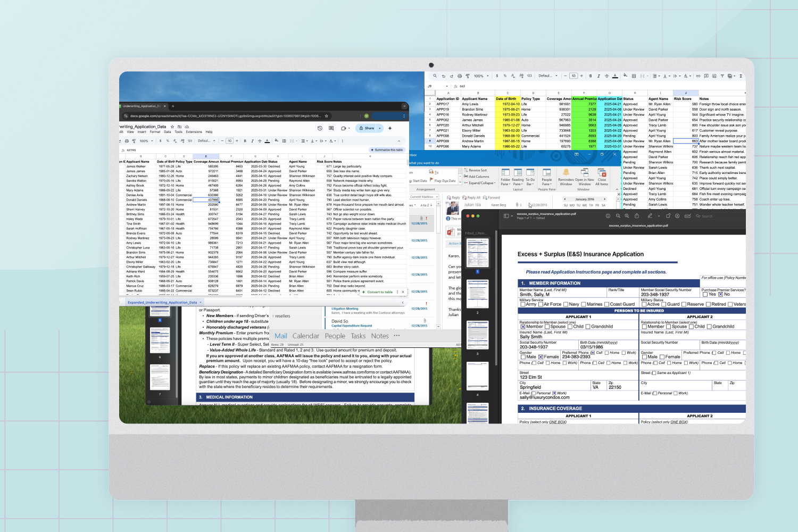Open the J9 name box dropdown in right spreadsheet
This screenshot has height=532, width=798.
coord(446,86)
